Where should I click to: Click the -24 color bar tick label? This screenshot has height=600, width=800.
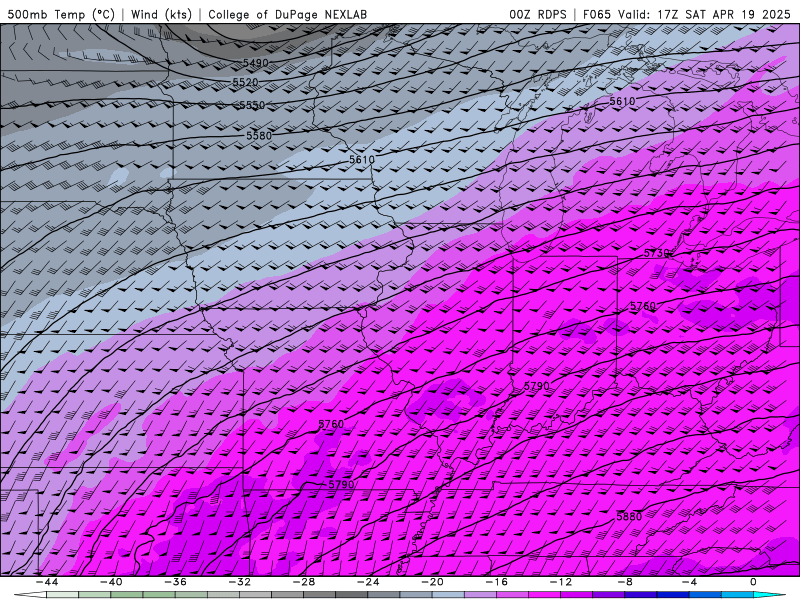[x=368, y=582]
